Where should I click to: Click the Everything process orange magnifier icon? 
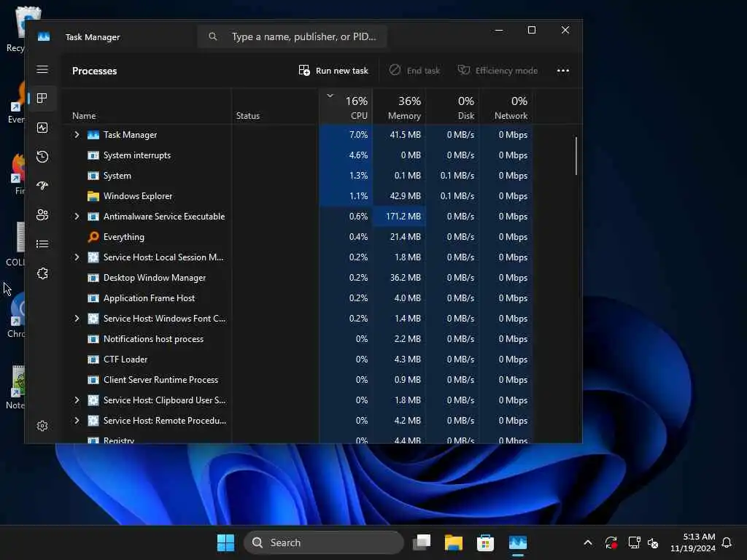(x=93, y=237)
